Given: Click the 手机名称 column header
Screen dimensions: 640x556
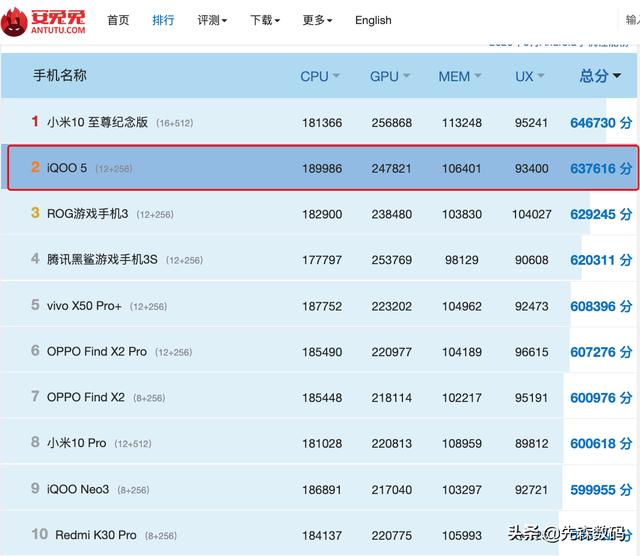Looking at the screenshot, I should click(60, 76).
